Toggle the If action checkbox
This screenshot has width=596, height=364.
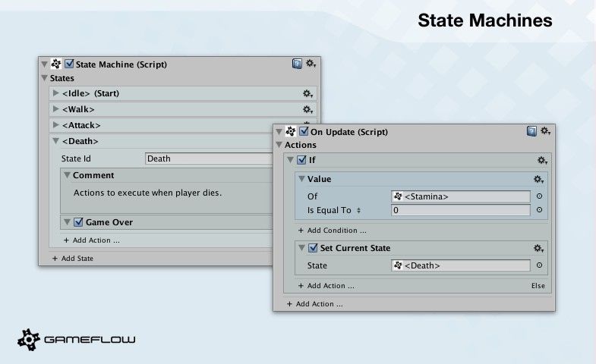[x=302, y=160]
